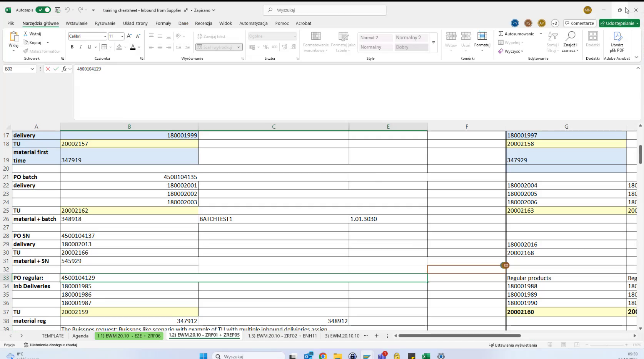Apply the percent format icon
The width and height of the screenshot is (644, 359).
click(265, 47)
